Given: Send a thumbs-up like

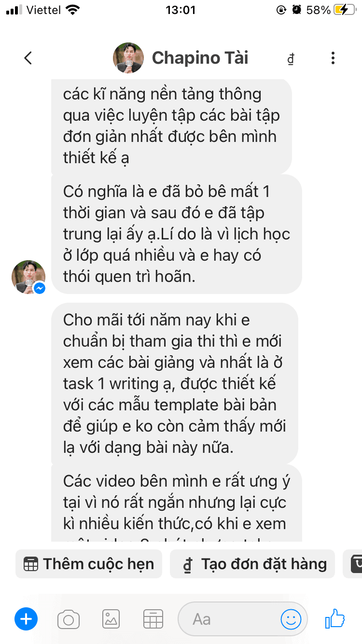Looking at the screenshot, I should tap(335, 618).
